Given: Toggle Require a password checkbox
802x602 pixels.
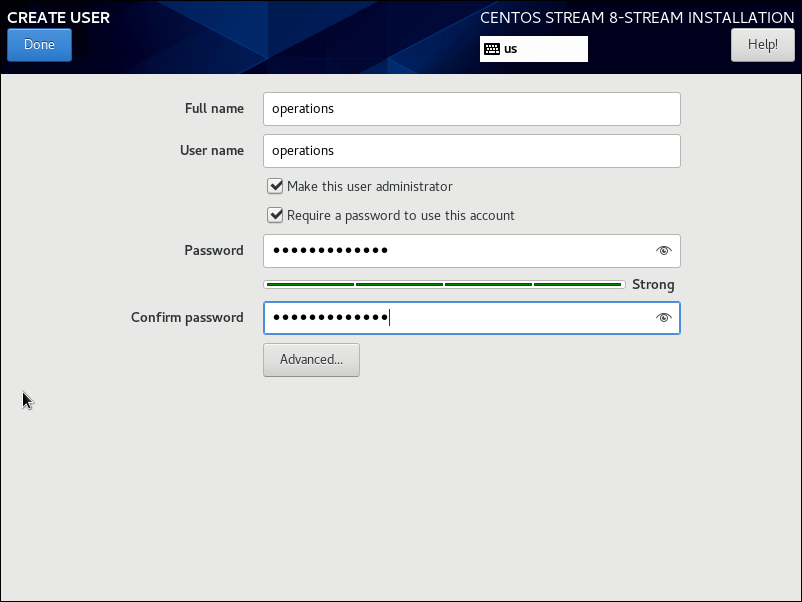Looking at the screenshot, I should point(276,215).
